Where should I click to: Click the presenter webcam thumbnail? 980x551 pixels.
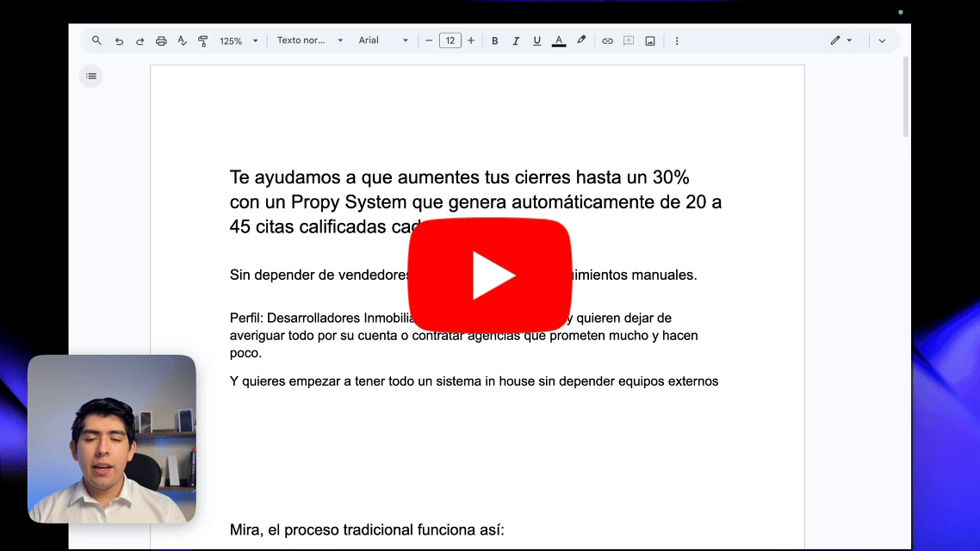(x=112, y=438)
